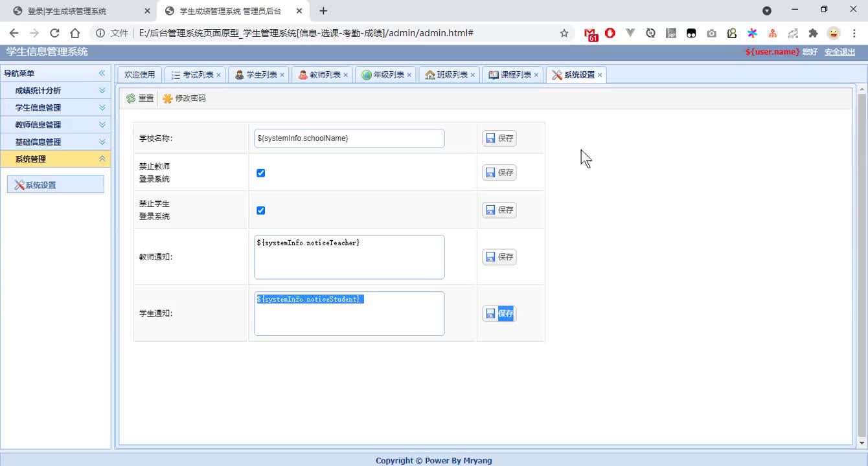Click the 教师通知 text area
868x466 pixels.
click(x=349, y=257)
